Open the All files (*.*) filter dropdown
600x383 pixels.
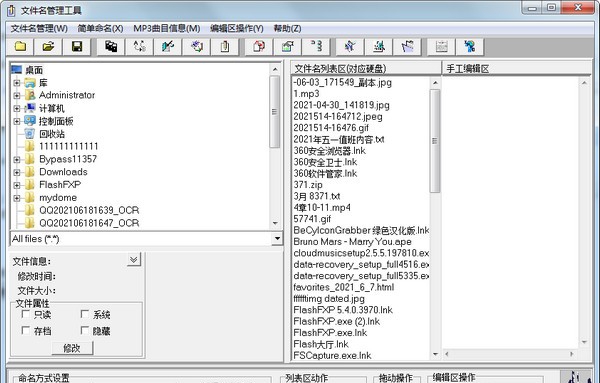(277, 239)
